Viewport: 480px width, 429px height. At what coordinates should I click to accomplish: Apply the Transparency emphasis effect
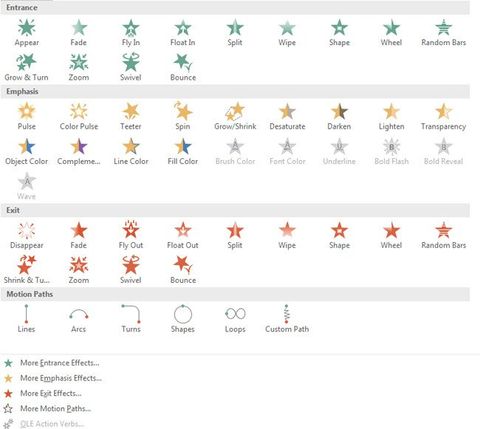point(443,117)
